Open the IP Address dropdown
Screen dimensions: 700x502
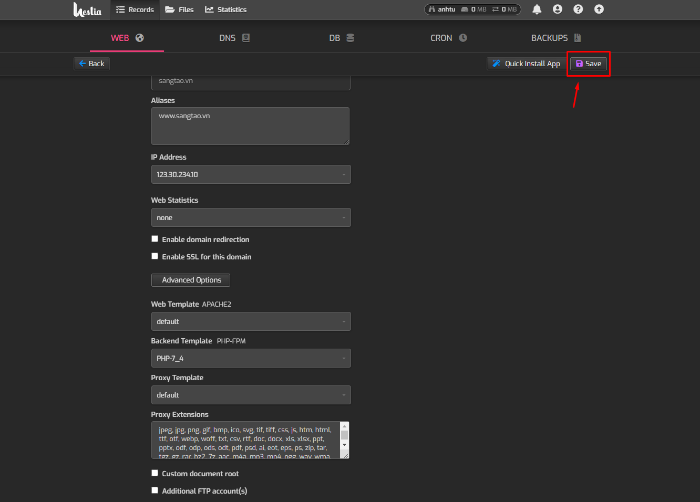[250, 174]
